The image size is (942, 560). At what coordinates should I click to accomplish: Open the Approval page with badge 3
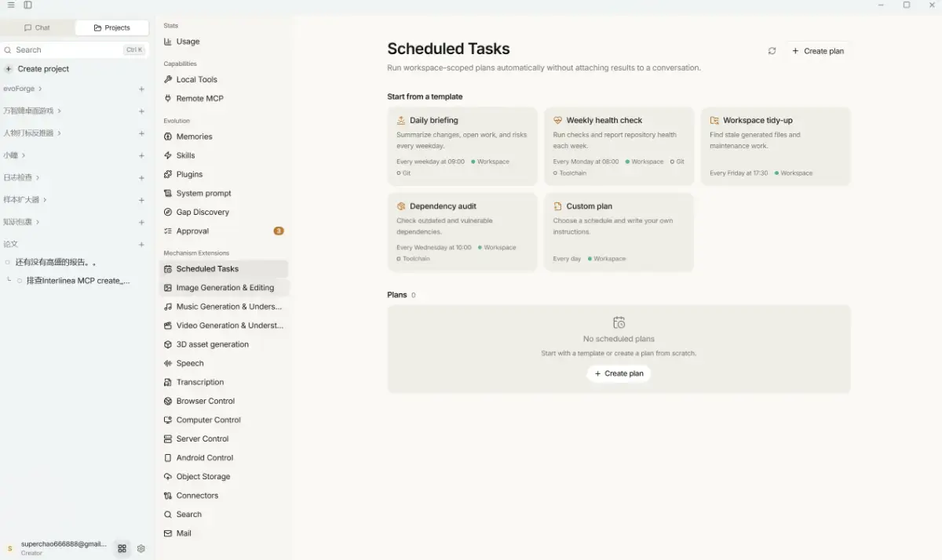(x=224, y=231)
